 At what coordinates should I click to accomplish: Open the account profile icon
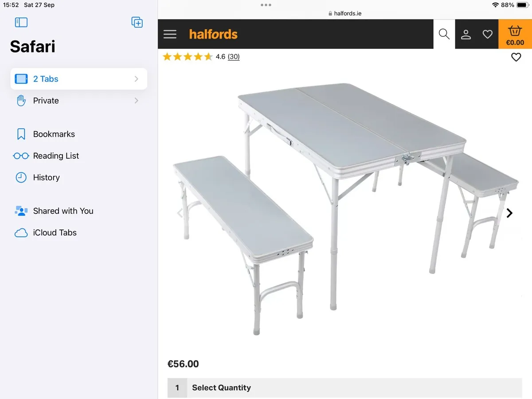(x=465, y=34)
